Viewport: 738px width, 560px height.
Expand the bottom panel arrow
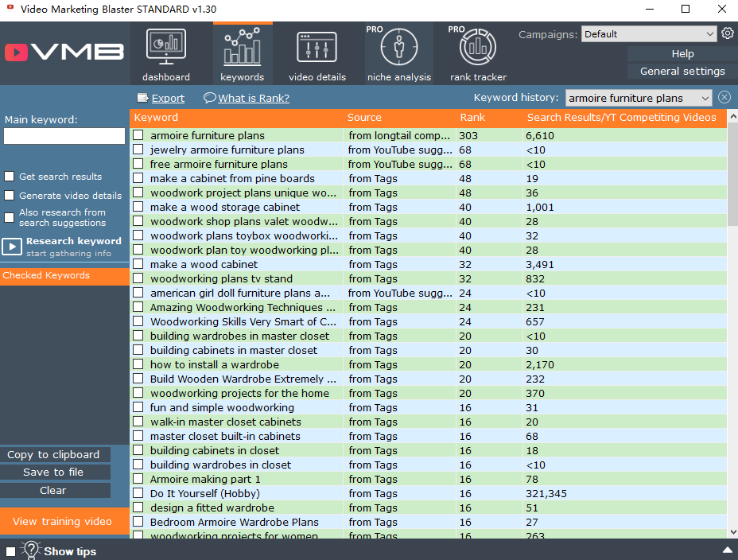727,550
